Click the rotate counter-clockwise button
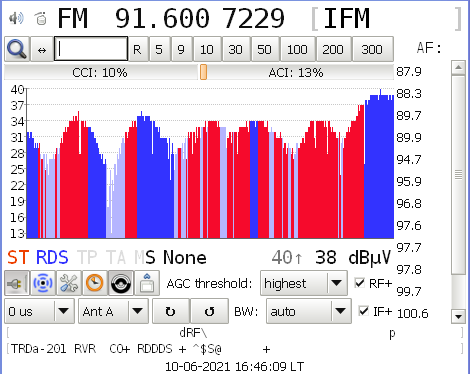 pos(210,311)
